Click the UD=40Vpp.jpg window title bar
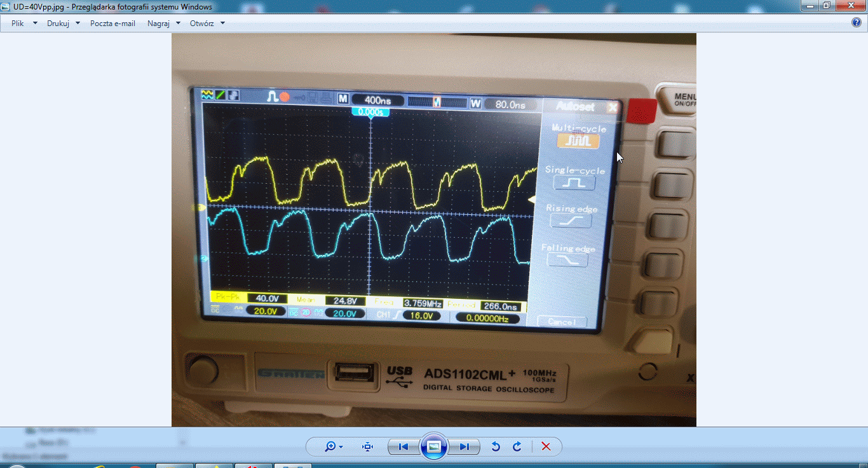Viewport: 868px width, 468px height. point(445,6)
